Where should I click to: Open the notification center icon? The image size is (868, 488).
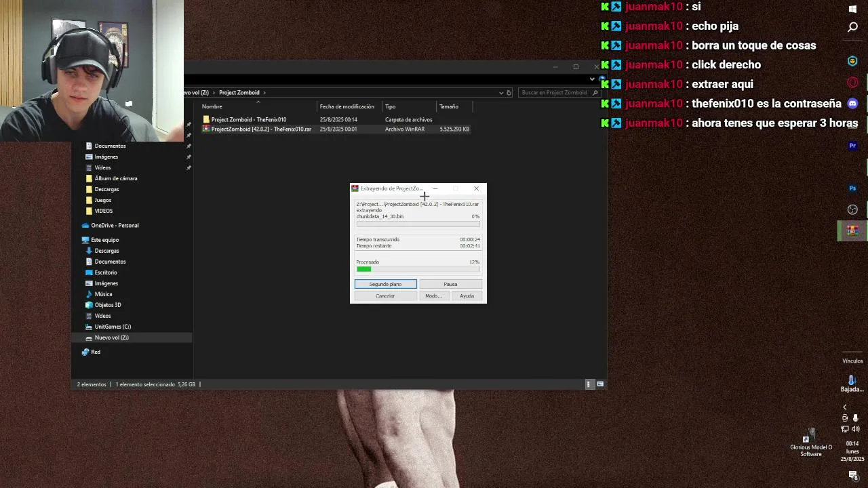[852, 475]
